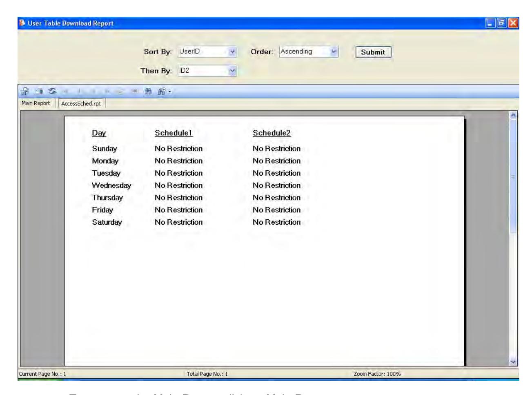Click the Monday row label
The width and height of the screenshot is (532, 395).
(x=105, y=161)
